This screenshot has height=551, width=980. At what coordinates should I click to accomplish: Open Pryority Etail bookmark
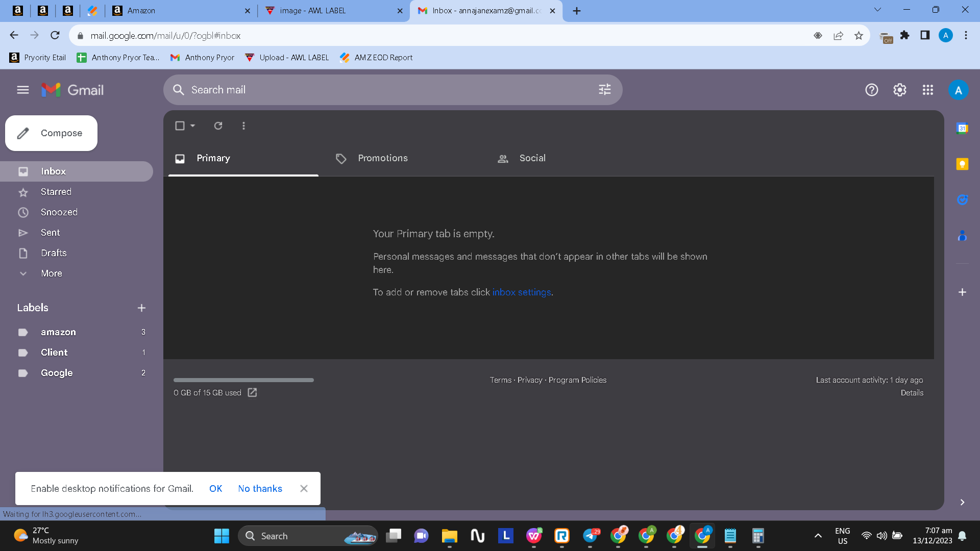pyautogui.click(x=38, y=58)
